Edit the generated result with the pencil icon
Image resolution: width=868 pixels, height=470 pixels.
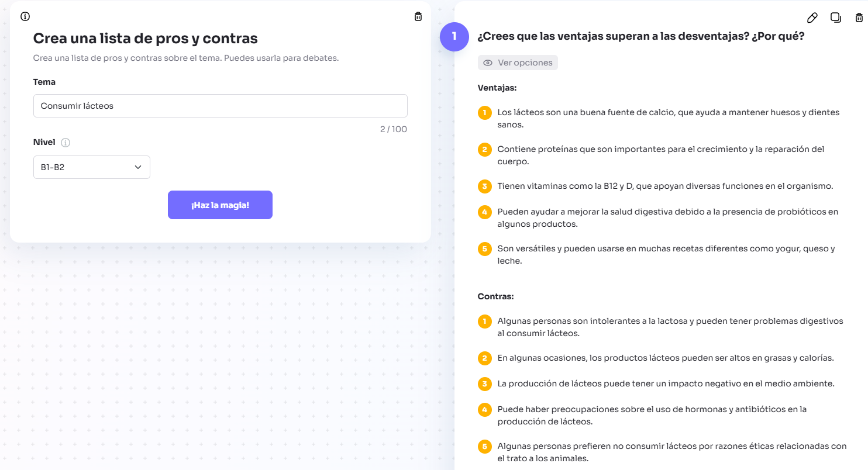[812, 18]
